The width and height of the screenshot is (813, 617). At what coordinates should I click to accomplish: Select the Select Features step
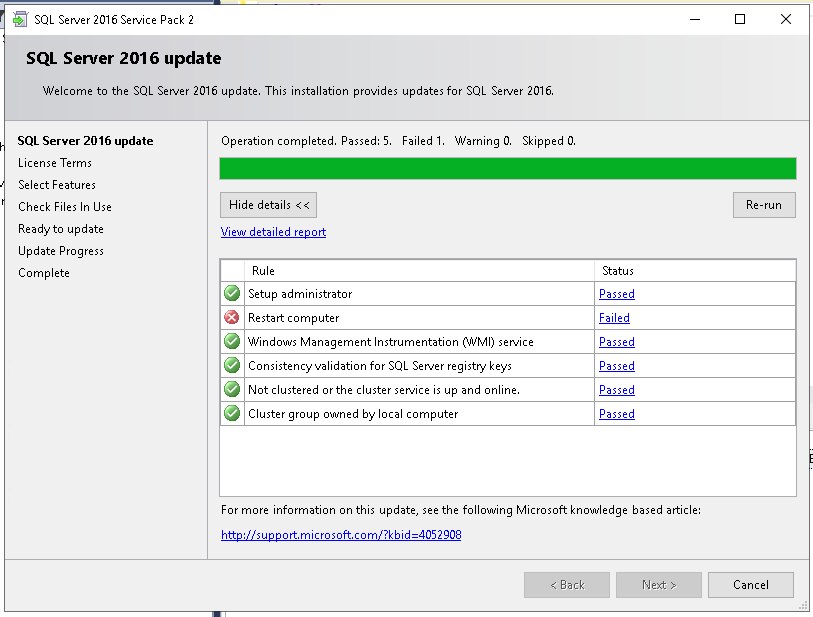[57, 185]
